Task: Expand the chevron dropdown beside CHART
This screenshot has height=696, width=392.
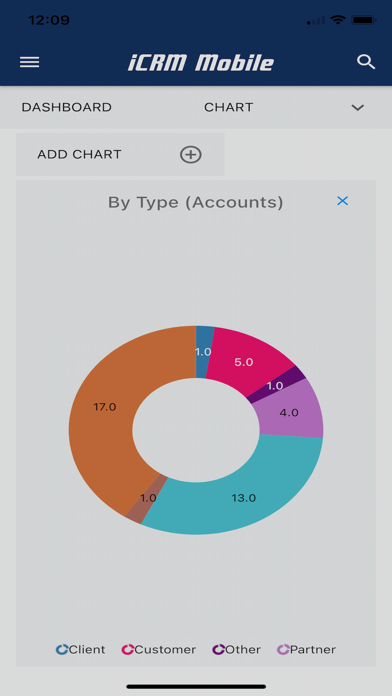Action: tap(358, 107)
